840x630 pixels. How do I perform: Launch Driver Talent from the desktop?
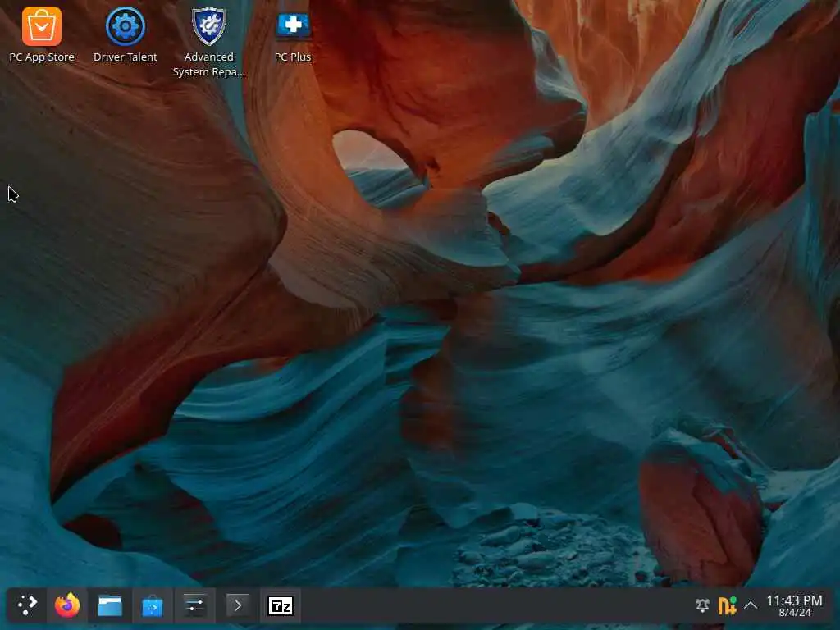pyautogui.click(x=126, y=26)
